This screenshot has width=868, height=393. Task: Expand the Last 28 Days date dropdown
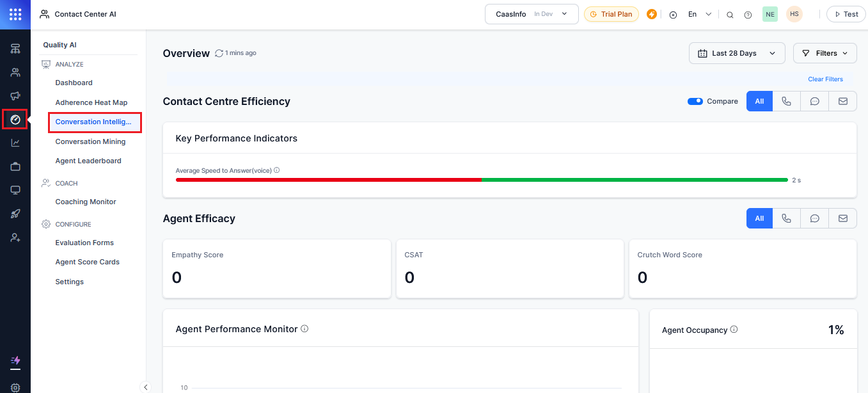(736, 53)
